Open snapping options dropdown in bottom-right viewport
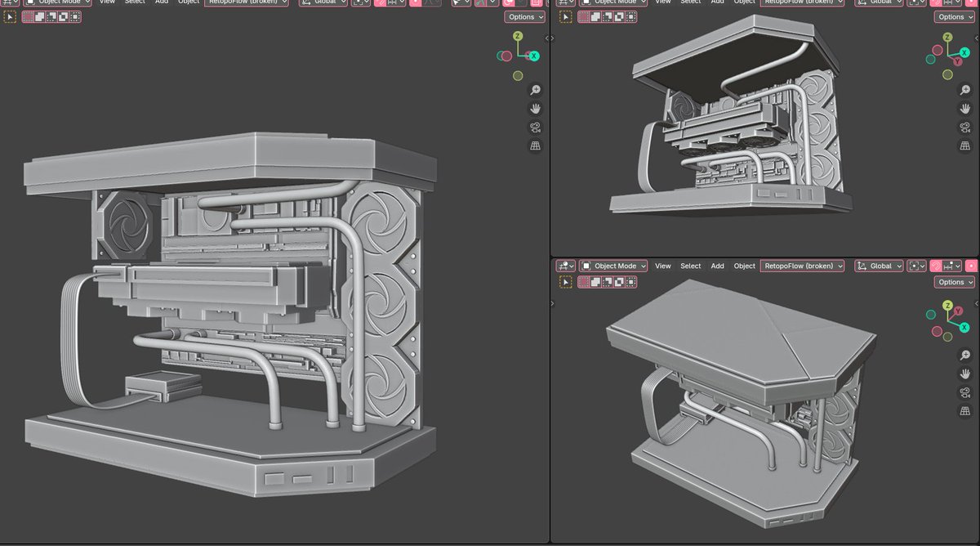The width and height of the screenshot is (980, 546). coord(951,266)
